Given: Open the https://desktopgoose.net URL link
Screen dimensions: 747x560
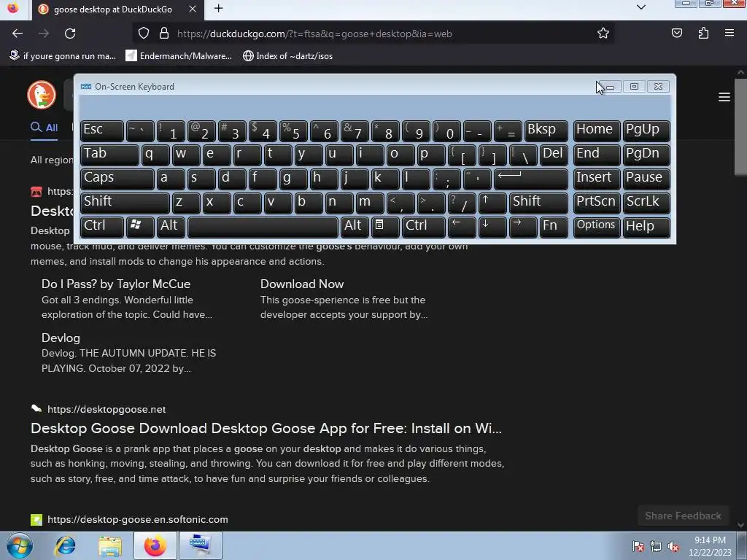Looking at the screenshot, I should coord(107,410).
